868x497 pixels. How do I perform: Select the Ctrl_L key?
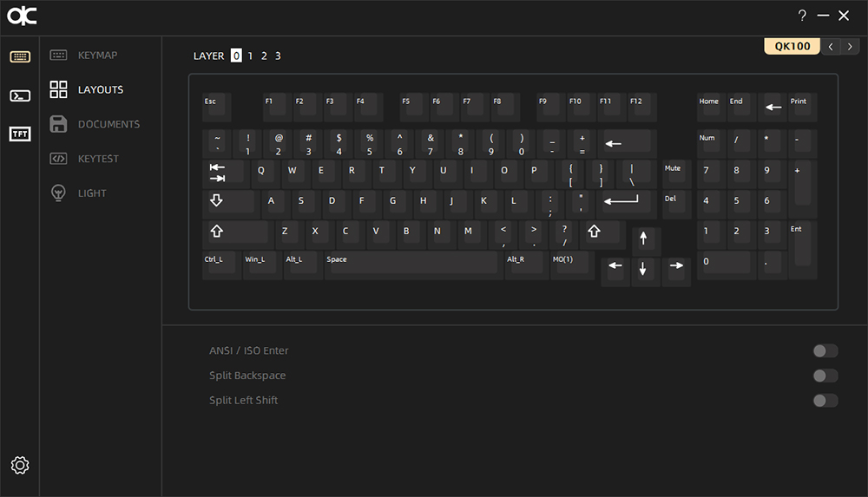220,265
